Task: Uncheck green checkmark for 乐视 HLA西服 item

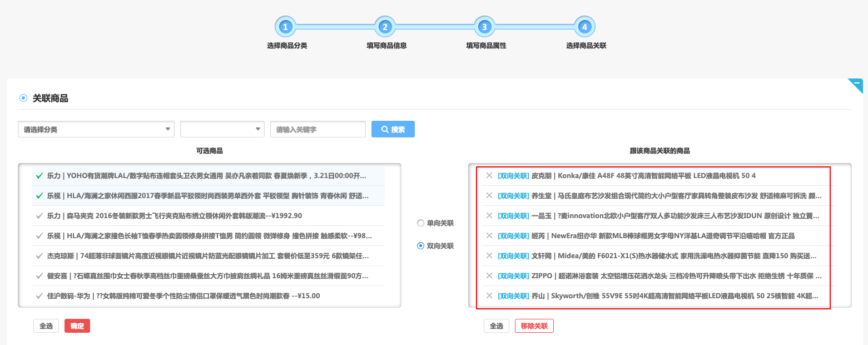Action: pos(39,195)
